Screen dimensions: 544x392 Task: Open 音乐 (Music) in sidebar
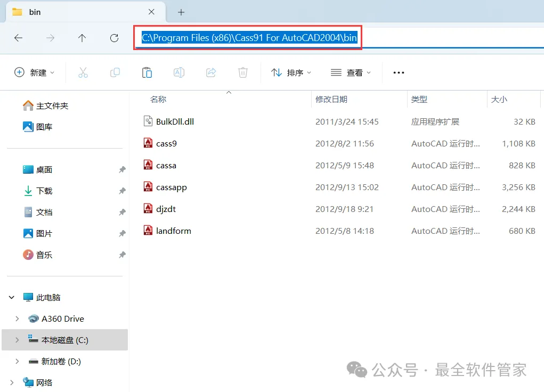37,255
